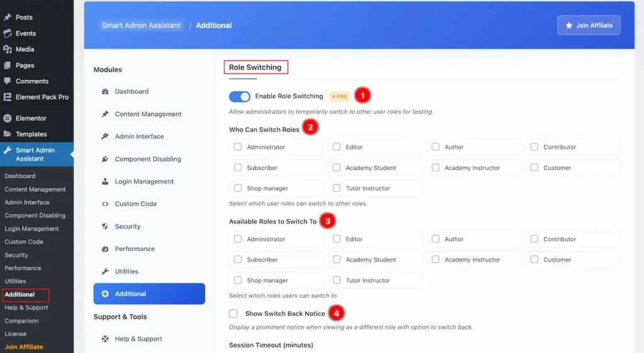Click the Login Management user icon
644x353 pixels.
[x=105, y=182]
